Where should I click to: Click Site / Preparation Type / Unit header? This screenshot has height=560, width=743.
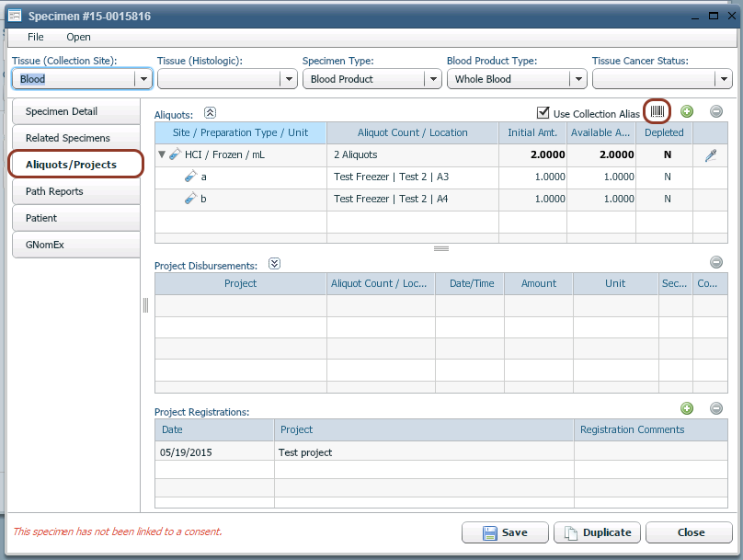click(240, 132)
